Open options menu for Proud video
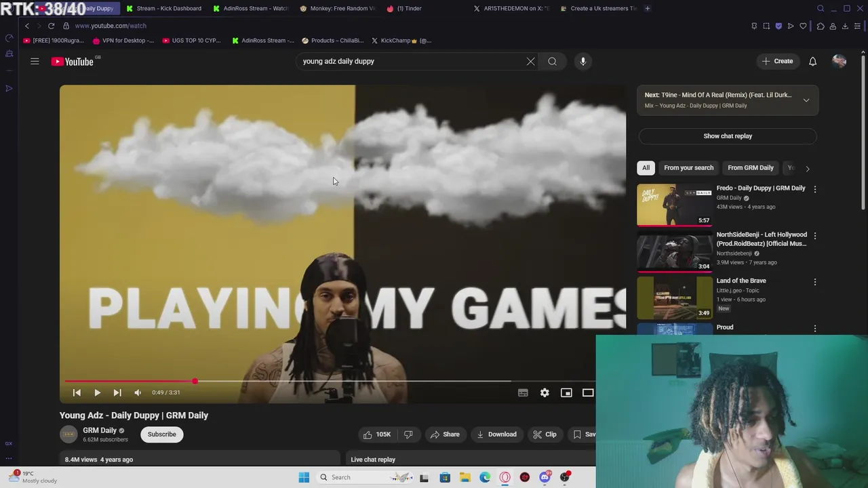Screen dimensions: 868x488 point(814,329)
